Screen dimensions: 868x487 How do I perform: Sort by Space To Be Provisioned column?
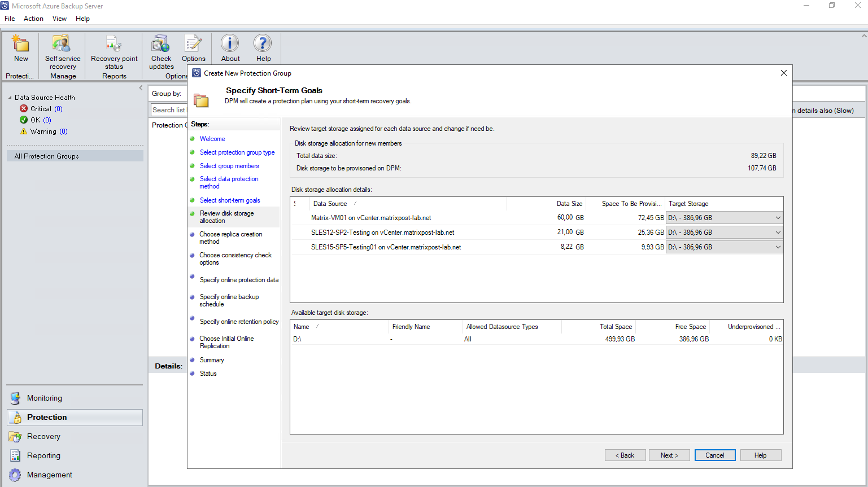(x=626, y=204)
